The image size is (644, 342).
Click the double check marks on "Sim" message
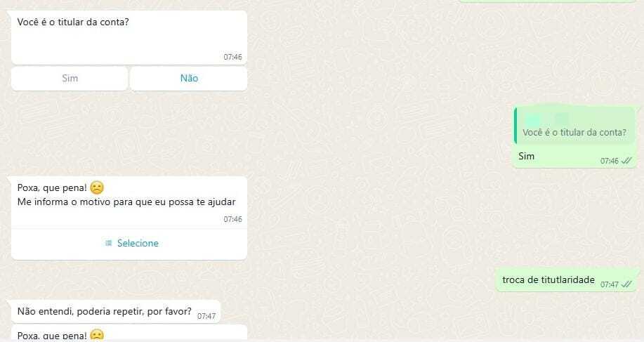(626, 161)
